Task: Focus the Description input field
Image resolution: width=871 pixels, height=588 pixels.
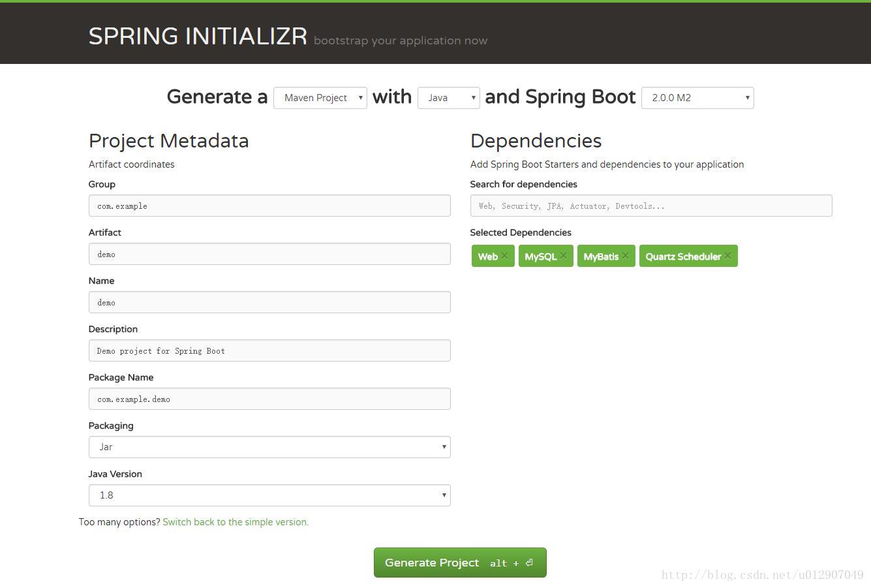Action: click(269, 350)
